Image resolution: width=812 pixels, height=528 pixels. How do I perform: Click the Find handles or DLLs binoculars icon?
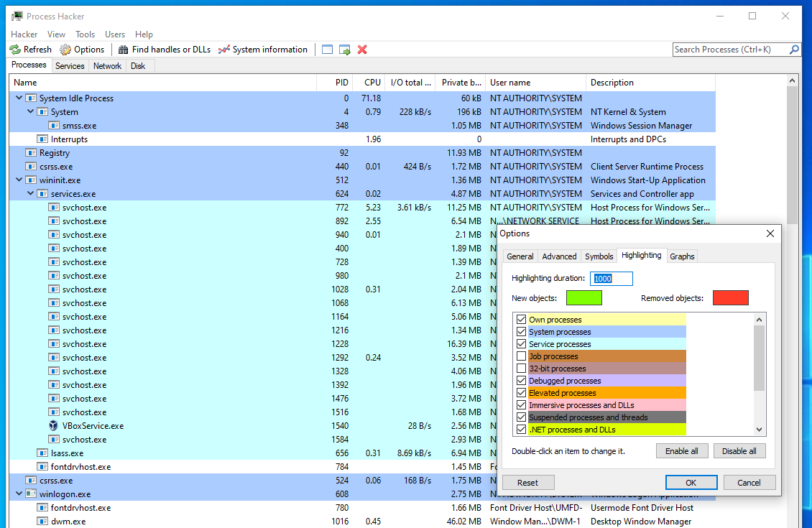[124, 50]
